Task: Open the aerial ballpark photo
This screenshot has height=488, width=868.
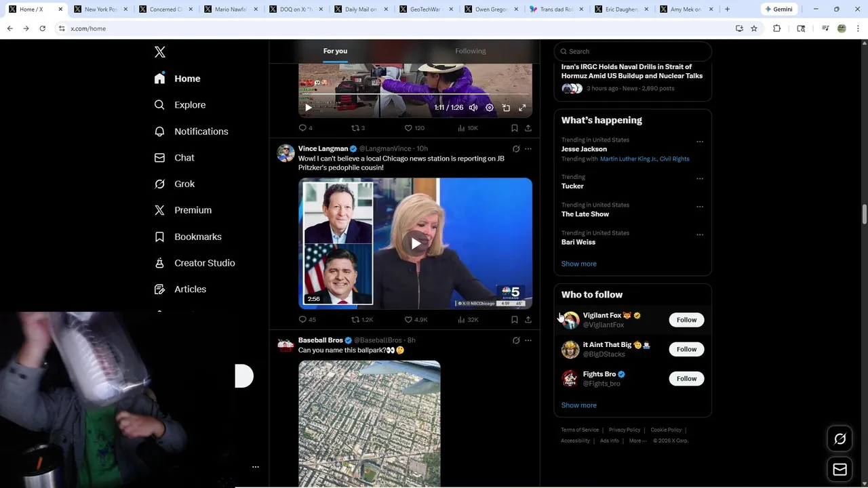Action: tap(370, 424)
